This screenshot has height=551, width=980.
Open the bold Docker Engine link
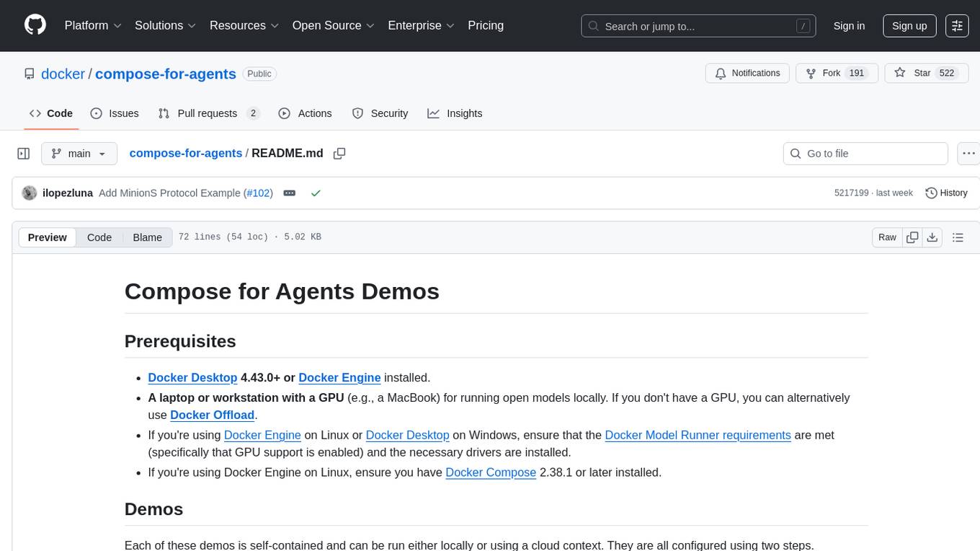[x=339, y=377]
